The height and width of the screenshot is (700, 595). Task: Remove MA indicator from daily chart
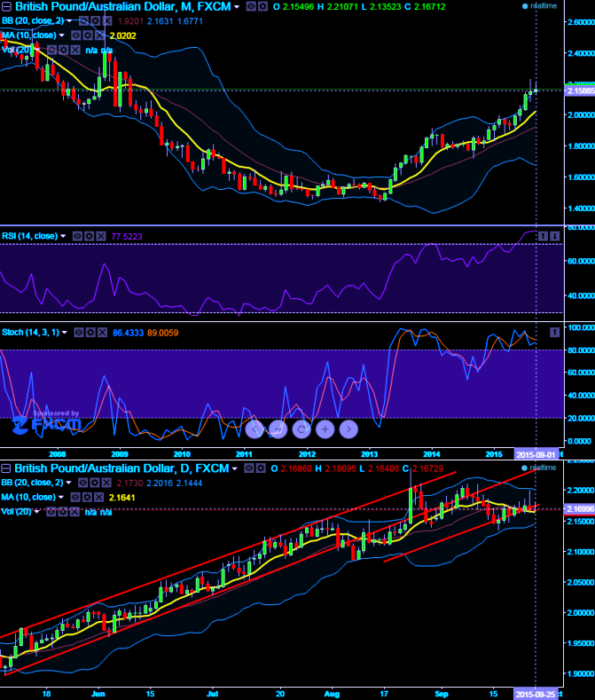pos(99,498)
